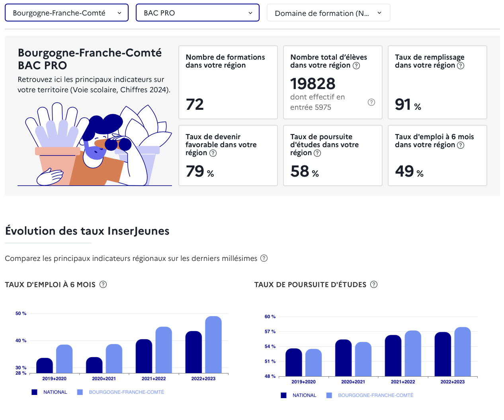Click the regional 2020+2021 bar in emploi chart
This screenshot has height=420, width=504.
click(114, 358)
